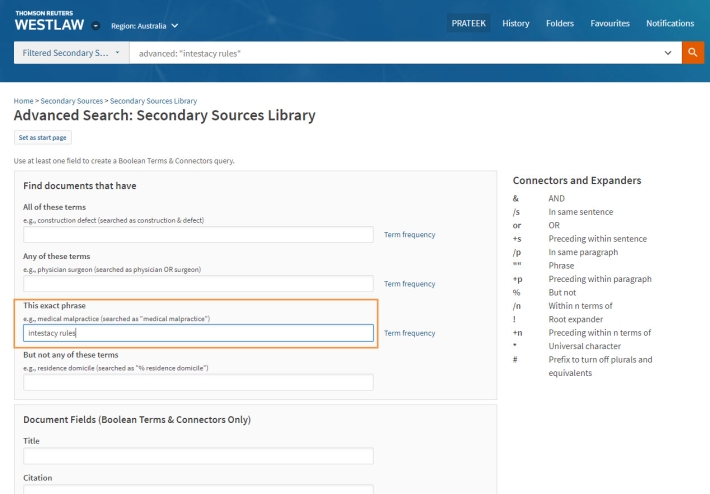Screen dimensions: 710x494
Task: Open the PRATEEK user menu
Action: tap(469, 23)
